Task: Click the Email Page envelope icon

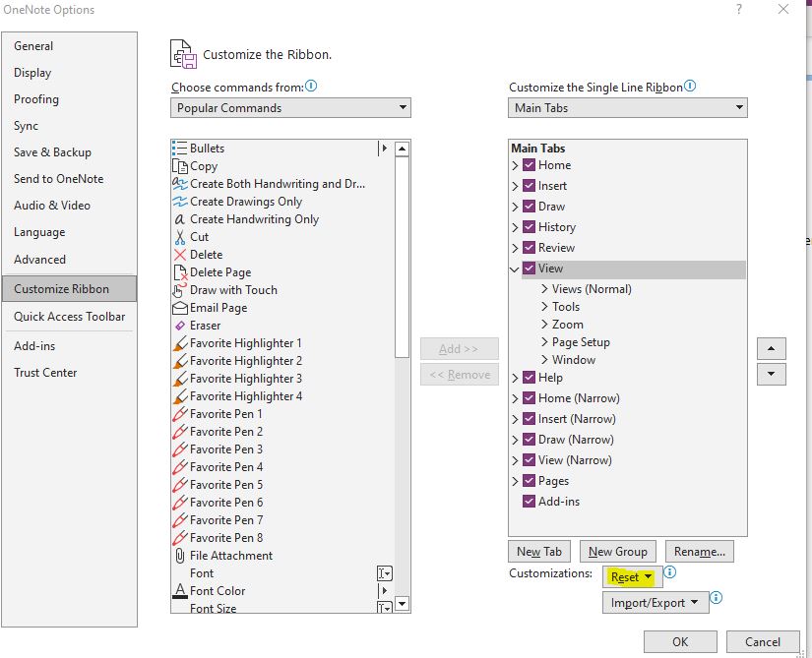Action: pos(180,308)
